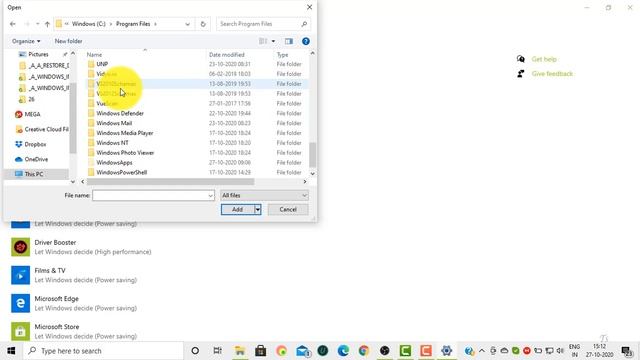Select Creative Cloud Files in sidebar
640x360 pixels.
[42, 129]
